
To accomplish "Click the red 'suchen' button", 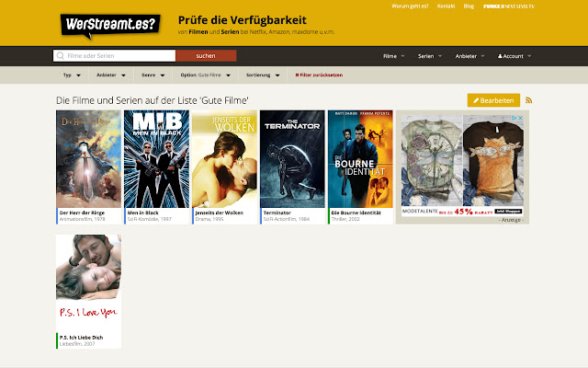I will (206, 55).
